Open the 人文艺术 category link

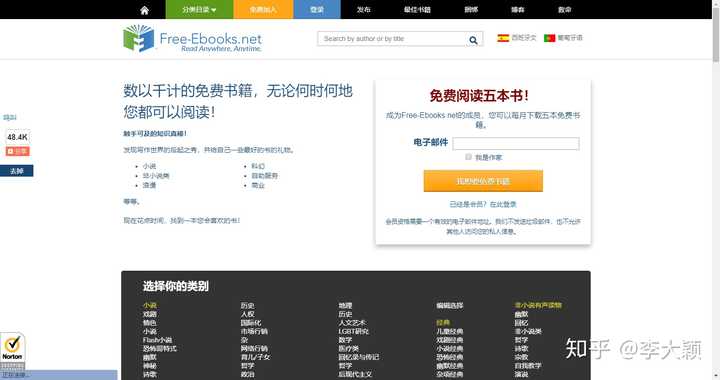click(352, 323)
